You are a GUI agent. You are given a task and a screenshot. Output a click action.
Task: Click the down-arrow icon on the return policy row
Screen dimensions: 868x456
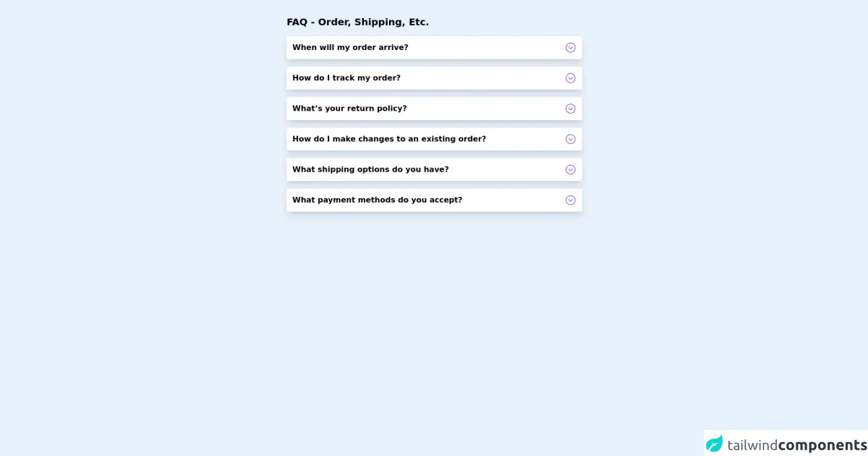[570, 109]
